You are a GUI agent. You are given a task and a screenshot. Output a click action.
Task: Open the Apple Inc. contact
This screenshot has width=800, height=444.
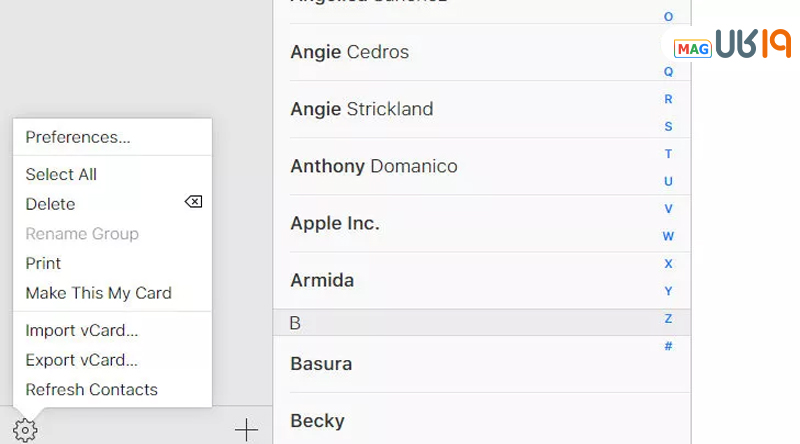335,223
